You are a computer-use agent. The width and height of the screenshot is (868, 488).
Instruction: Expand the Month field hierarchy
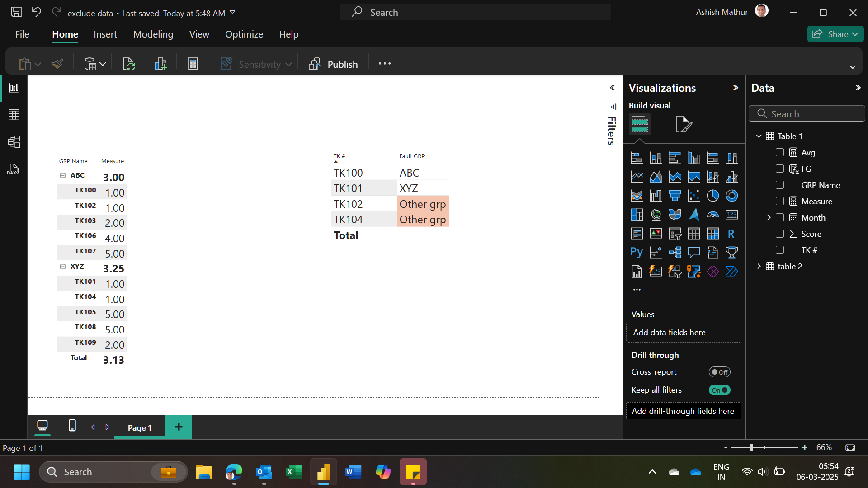[769, 218]
